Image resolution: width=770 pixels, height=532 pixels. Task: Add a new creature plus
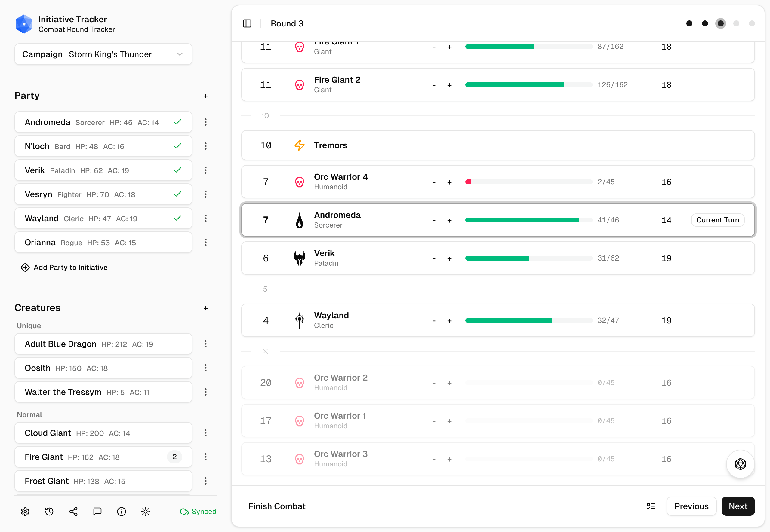tap(206, 308)
